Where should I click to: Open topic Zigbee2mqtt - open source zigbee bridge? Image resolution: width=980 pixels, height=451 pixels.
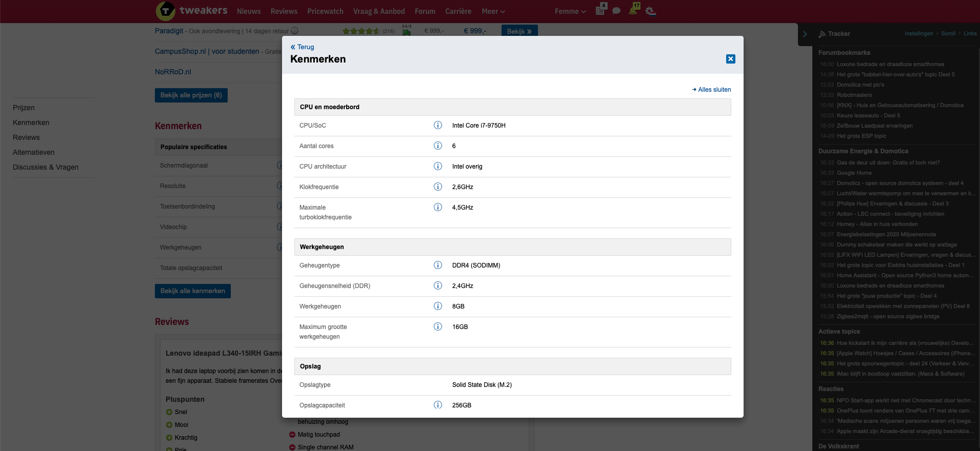(x=888, y=316)
